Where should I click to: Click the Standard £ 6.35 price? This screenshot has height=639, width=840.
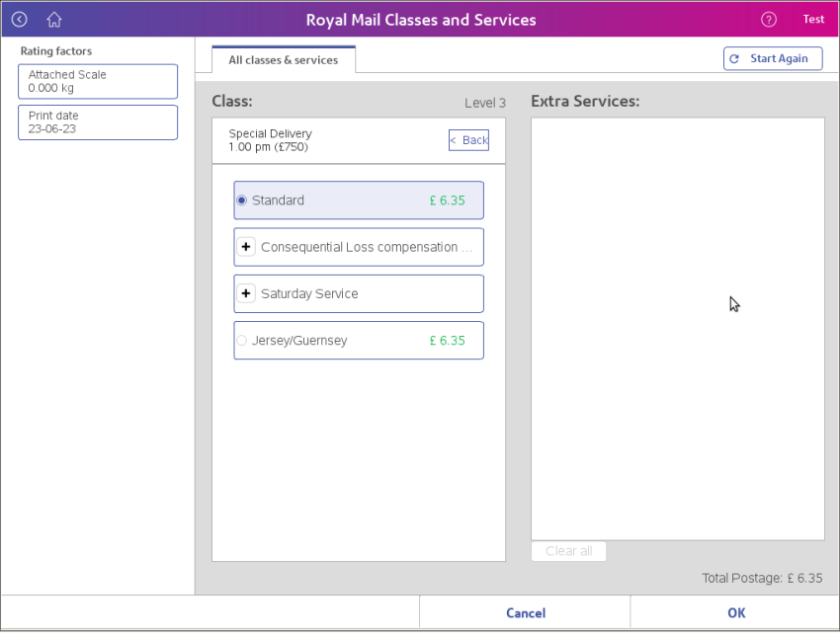point(448,200)
